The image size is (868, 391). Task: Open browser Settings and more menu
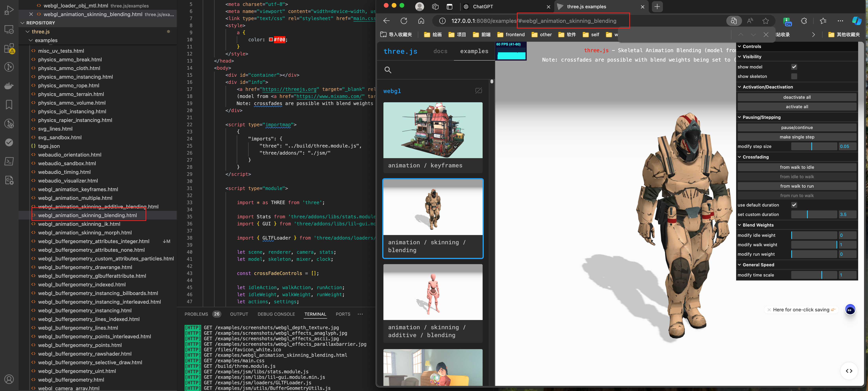click(x=840, y=21)
